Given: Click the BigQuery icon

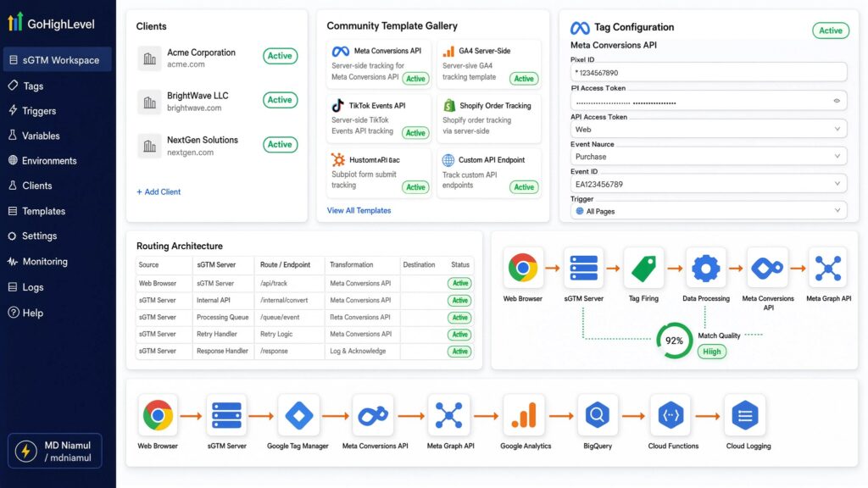Looking at the screenshot, I should point(598,415).
